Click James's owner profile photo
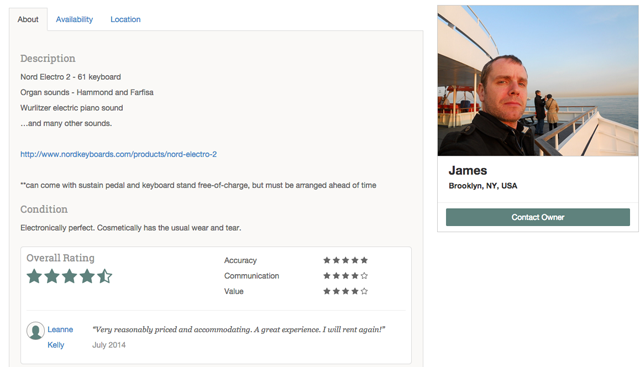The width and height of the screenshot is (640, 367). [538, 80]
